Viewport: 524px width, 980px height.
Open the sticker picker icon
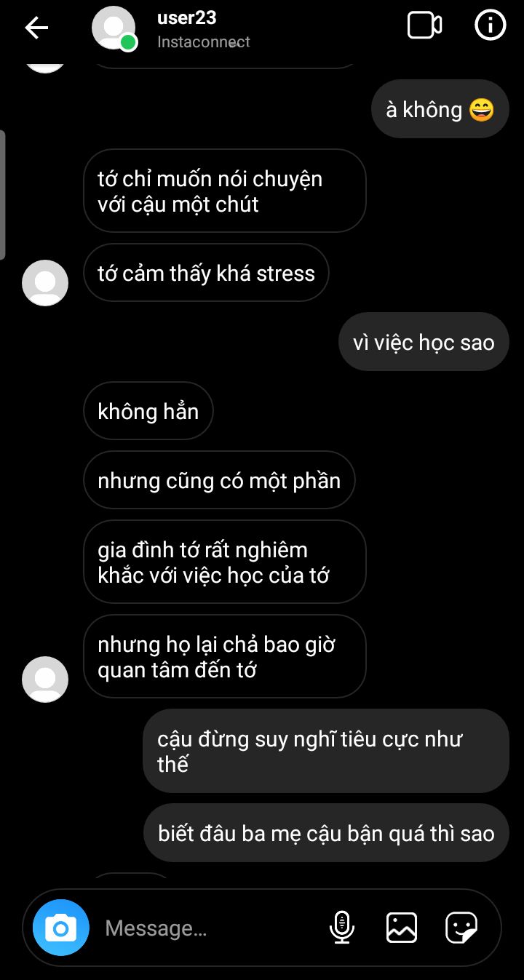coord(461,928)
